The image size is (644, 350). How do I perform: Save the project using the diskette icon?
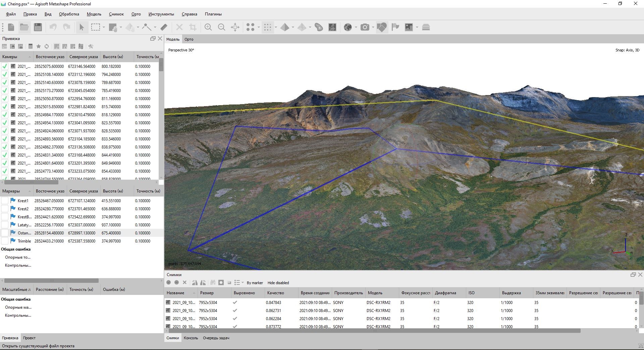38,27
